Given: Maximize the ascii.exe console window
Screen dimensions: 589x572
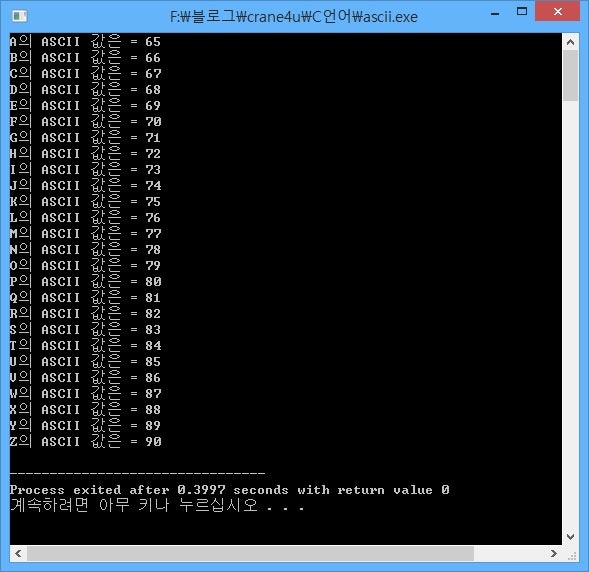Looking at the screenshot, I should 522,12.
